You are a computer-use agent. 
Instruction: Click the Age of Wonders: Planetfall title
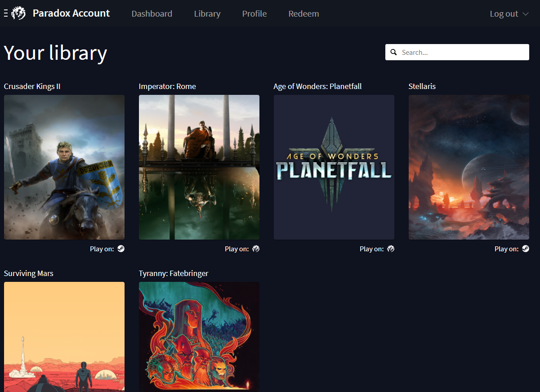pos(317,86)
